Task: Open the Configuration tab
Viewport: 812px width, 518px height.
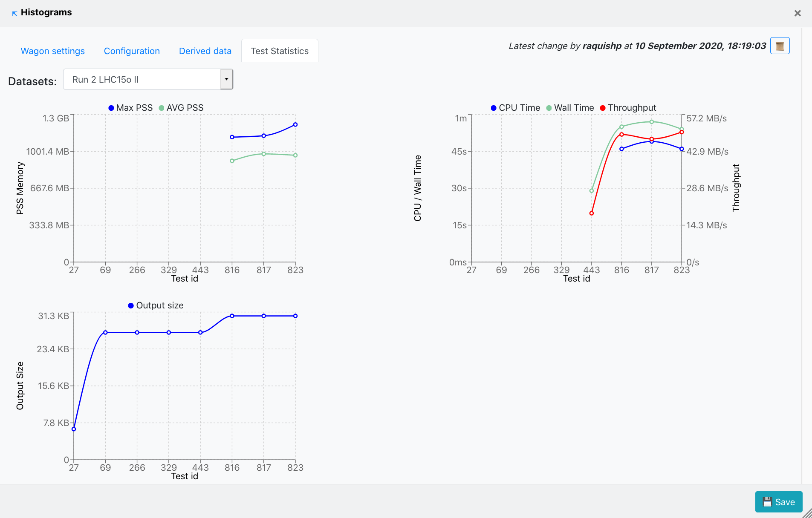Action: (132, 51)
